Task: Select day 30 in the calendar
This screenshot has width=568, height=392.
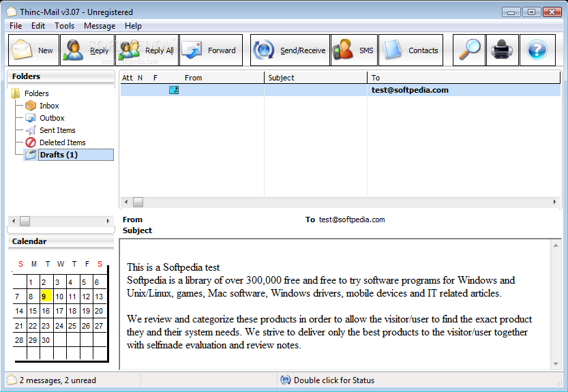Action: [46, 340]
